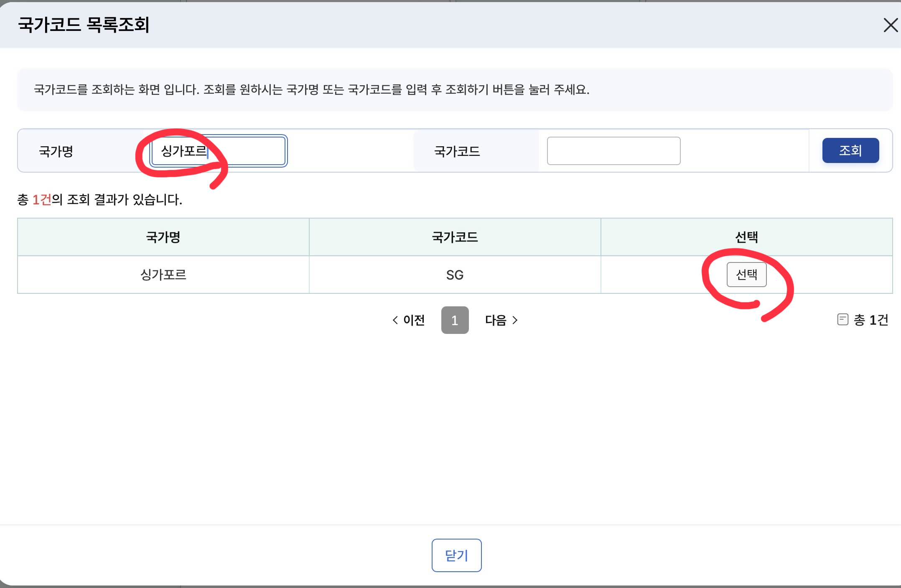Viewport: 901px width, 588px height.
Task: Click the 국가명 table column header
Action: click(x=163, y=237)
